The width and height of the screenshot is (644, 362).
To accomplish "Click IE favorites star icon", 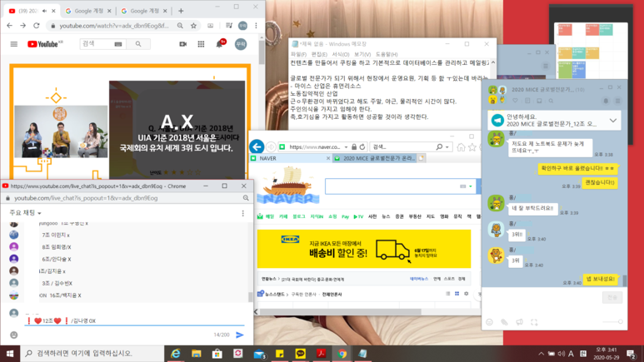I will pyautogui.click(x=472, y=147).
